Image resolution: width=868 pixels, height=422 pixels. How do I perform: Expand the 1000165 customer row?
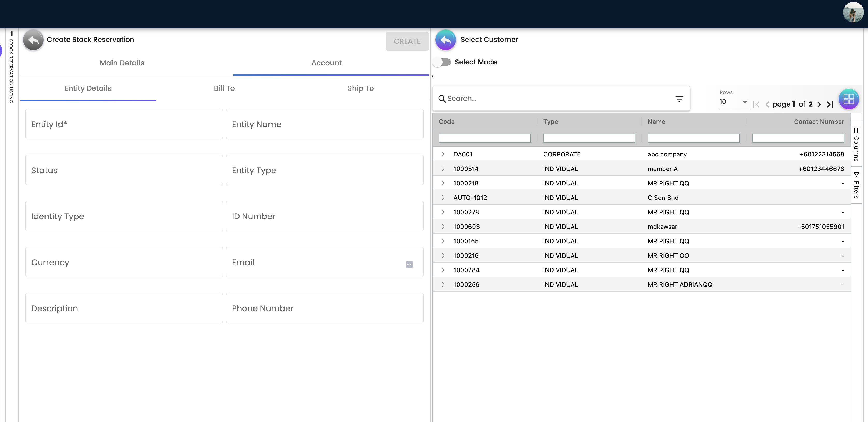(x=443, y=241)
